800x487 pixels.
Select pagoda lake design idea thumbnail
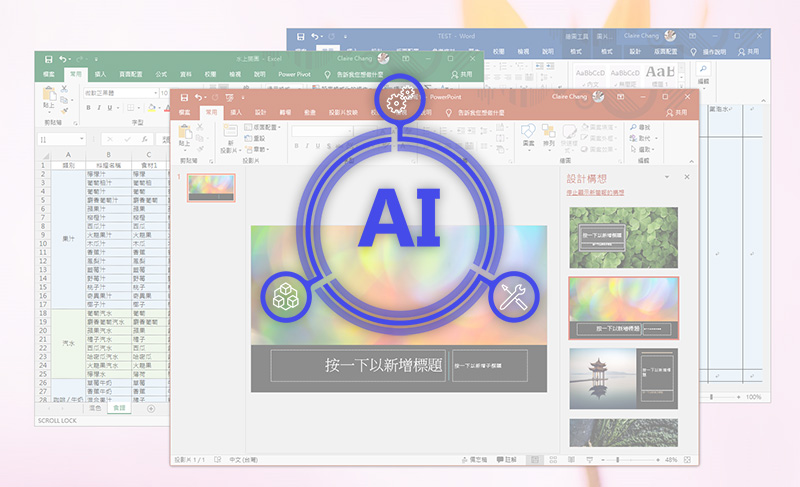coord(623,378)
